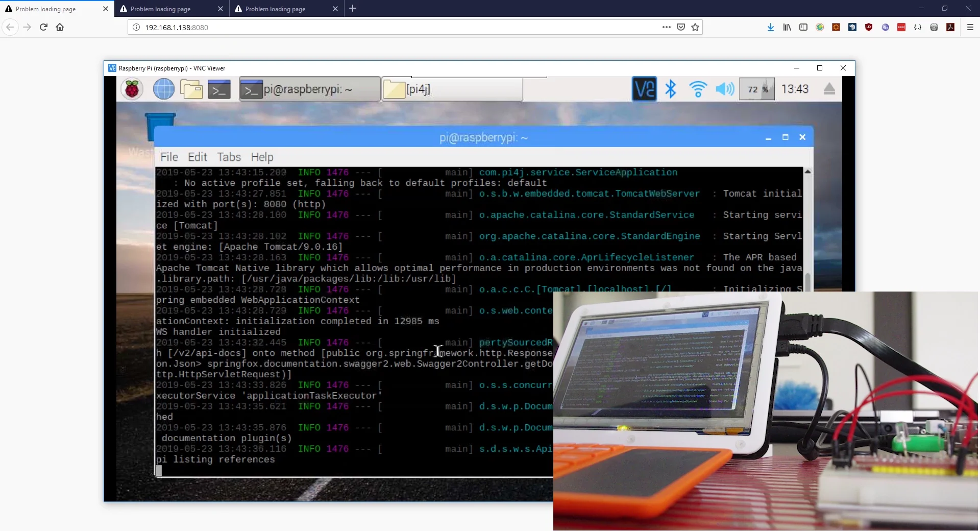Viewport: 980px width, 531px height.
Task: Launch the web browser globe icon
Action: 164,89
